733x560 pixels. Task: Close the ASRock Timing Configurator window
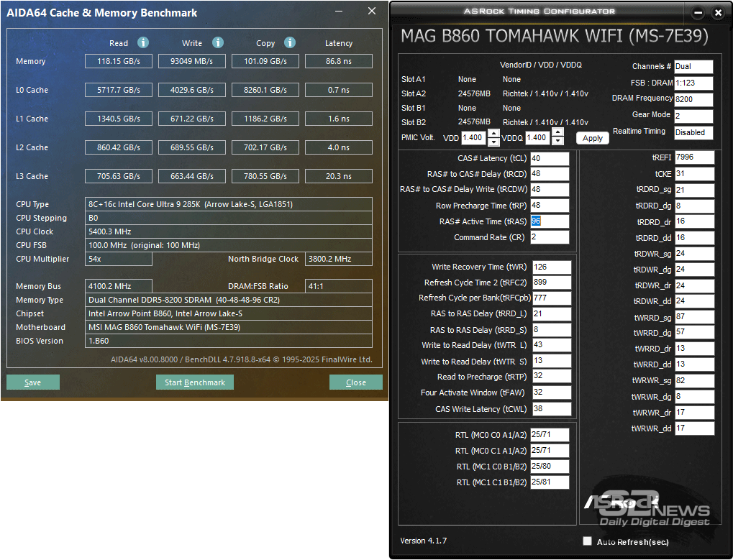(x=718, y=13)
